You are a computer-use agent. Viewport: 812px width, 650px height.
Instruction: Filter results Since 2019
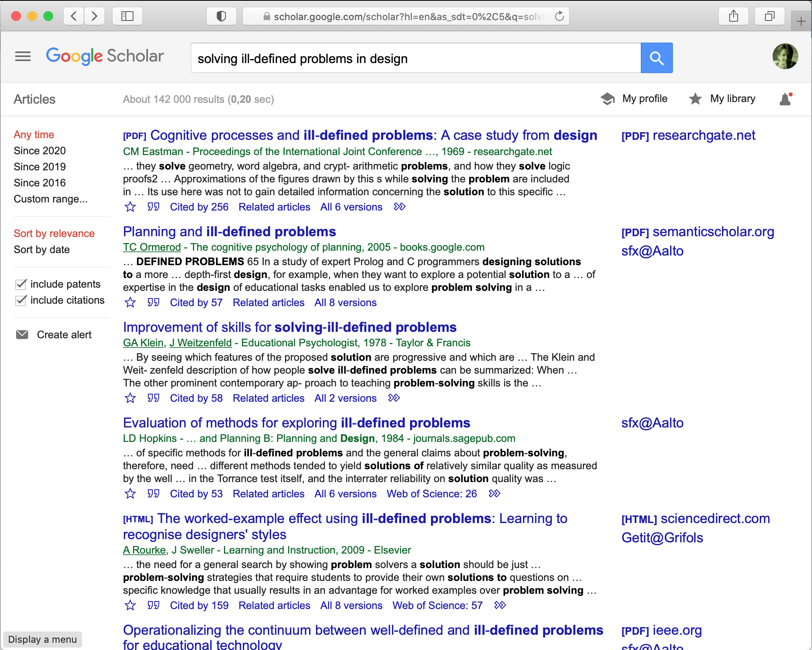(x=40, y=167)
